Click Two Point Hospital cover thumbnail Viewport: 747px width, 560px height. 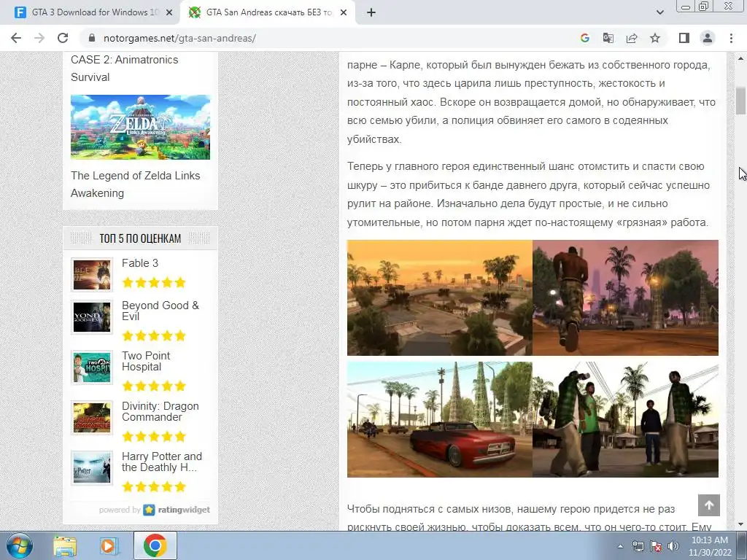91,367
